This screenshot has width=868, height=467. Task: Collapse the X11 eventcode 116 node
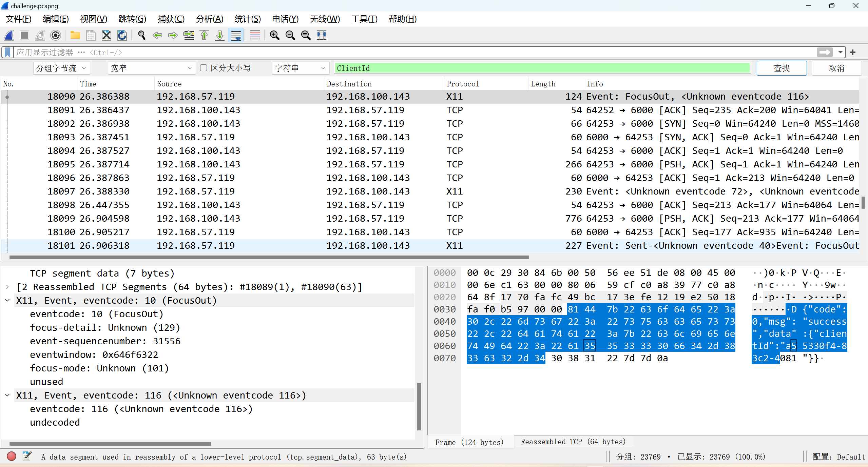tap(7, 395)
